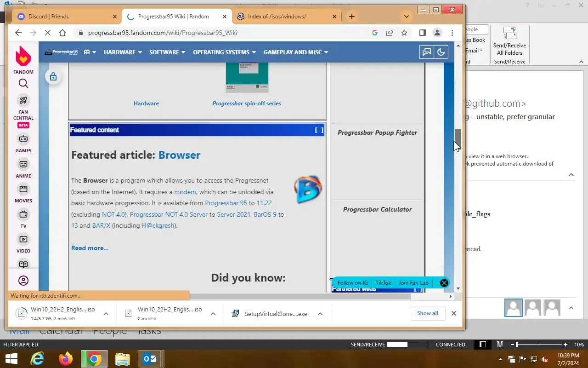Open the wiki discussions chat icon
This screenshot has width=588, height=368.
[427, 52]
